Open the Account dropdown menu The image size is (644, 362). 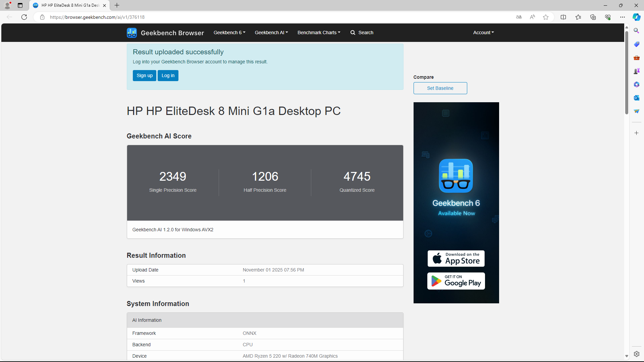pyautogui.click(x=483, y=33)
